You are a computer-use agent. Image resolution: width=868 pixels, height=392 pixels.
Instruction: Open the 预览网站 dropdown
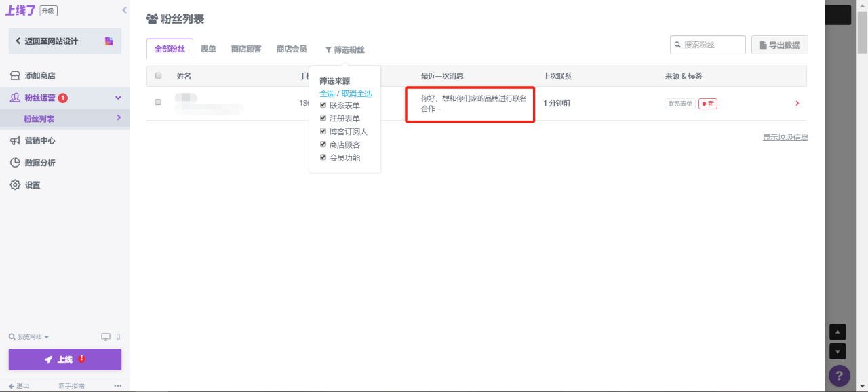coord(29,337)
